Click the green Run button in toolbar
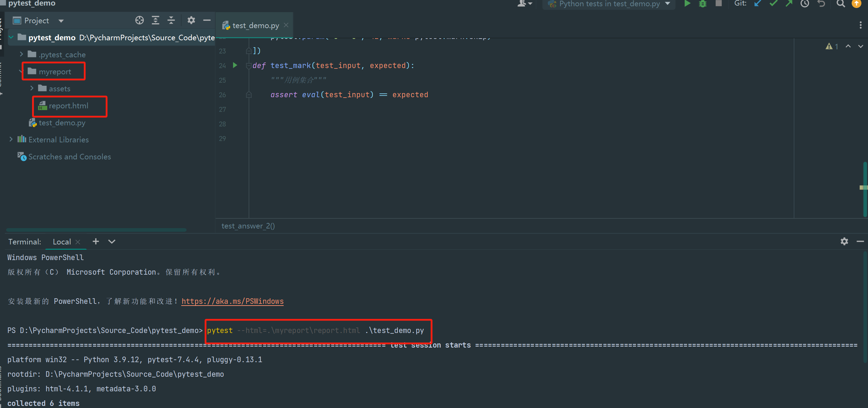The width and height of the screenshot is (868, 408). (x=687, y=4)
